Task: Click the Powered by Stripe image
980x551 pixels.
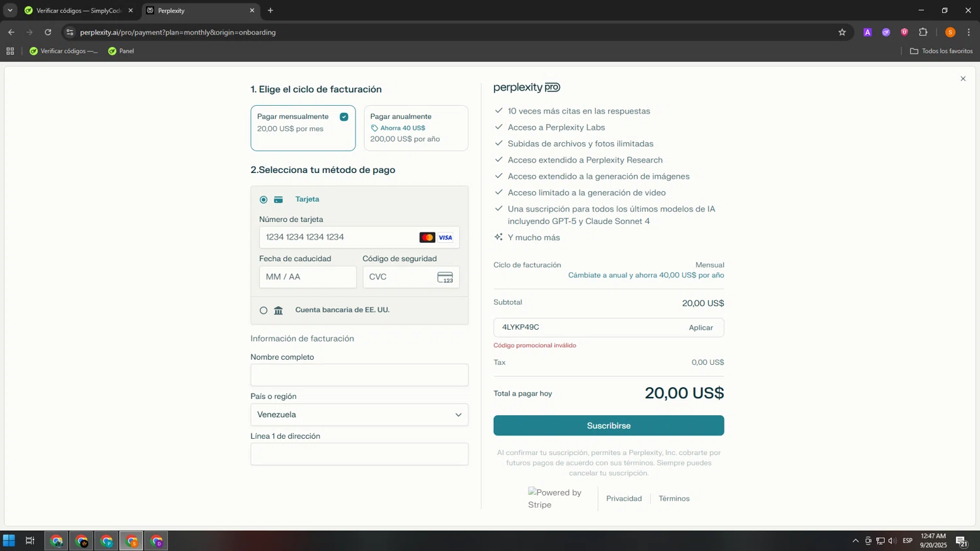Action: pos(555,499)
